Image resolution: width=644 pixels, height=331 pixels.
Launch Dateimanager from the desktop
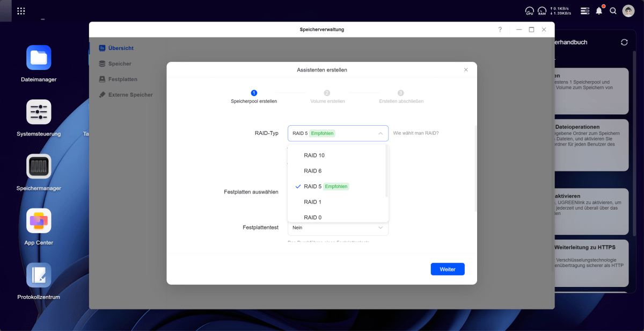pyautogui.click(x=39, y=64)
